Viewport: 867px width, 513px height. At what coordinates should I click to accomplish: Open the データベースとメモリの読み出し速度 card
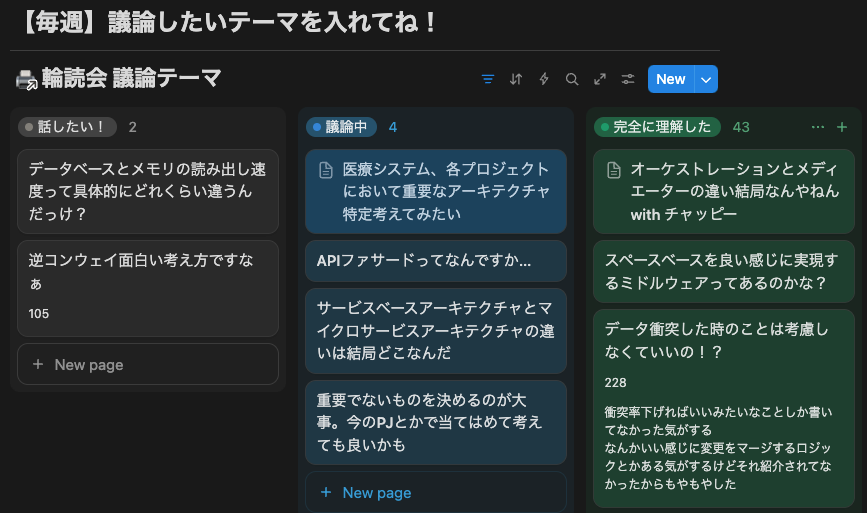[x=148, y=191]
